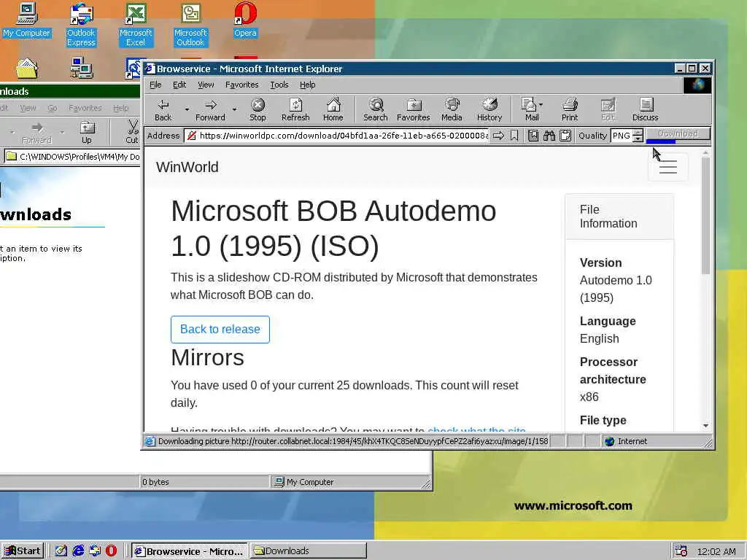Click the Quality PNG field
747x560 pixels.
point(622,136)
